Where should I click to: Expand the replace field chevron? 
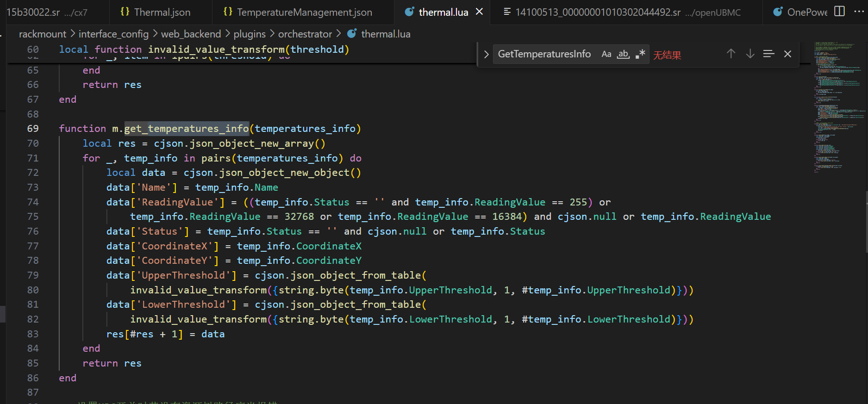pos(486,55)
